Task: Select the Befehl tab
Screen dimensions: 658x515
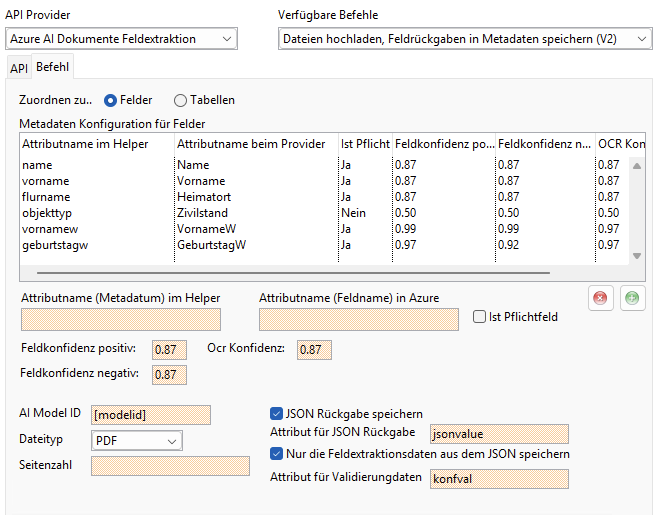Action: click(x=52, y=68)
